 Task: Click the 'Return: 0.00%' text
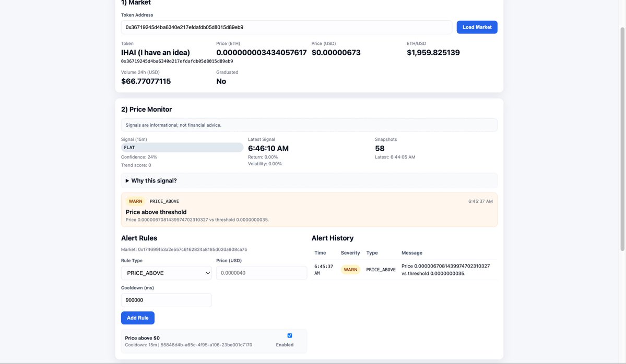pyautogui.click(x=263, y=157)
